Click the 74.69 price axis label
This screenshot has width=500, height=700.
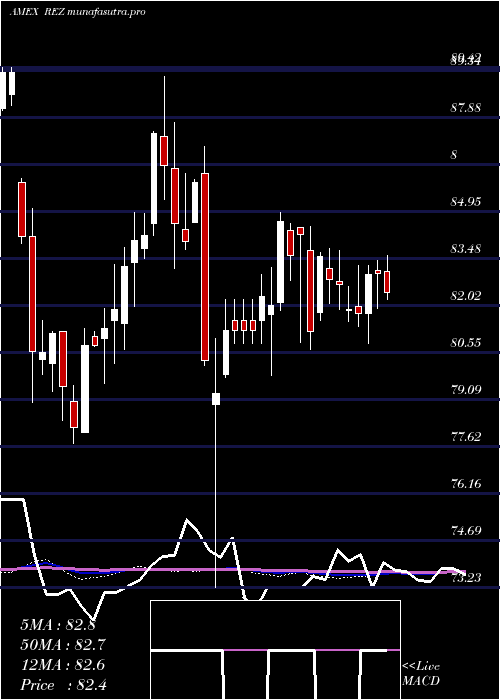tap(466, 530)
